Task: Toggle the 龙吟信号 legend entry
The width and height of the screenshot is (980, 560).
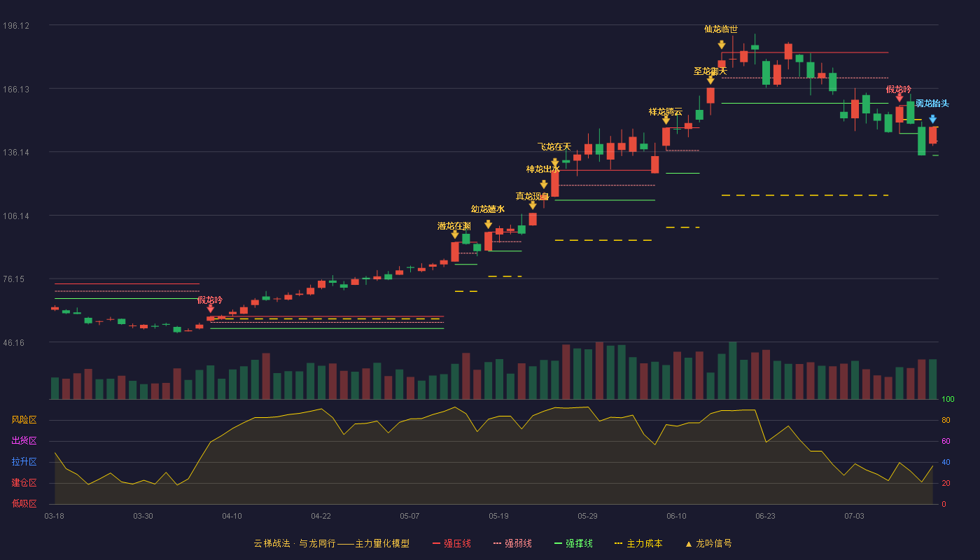Action: pyautogui.click(x=708, y=543)
